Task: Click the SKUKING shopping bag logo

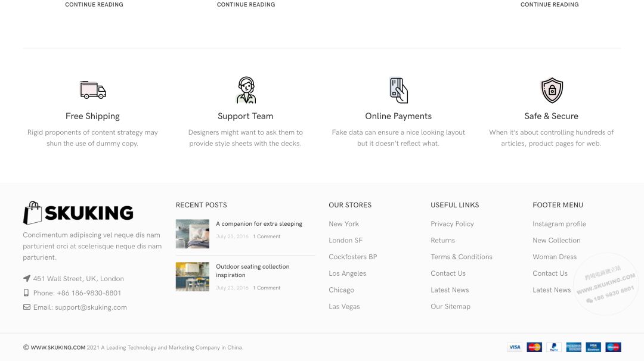Action: click(x=33, y=213)
